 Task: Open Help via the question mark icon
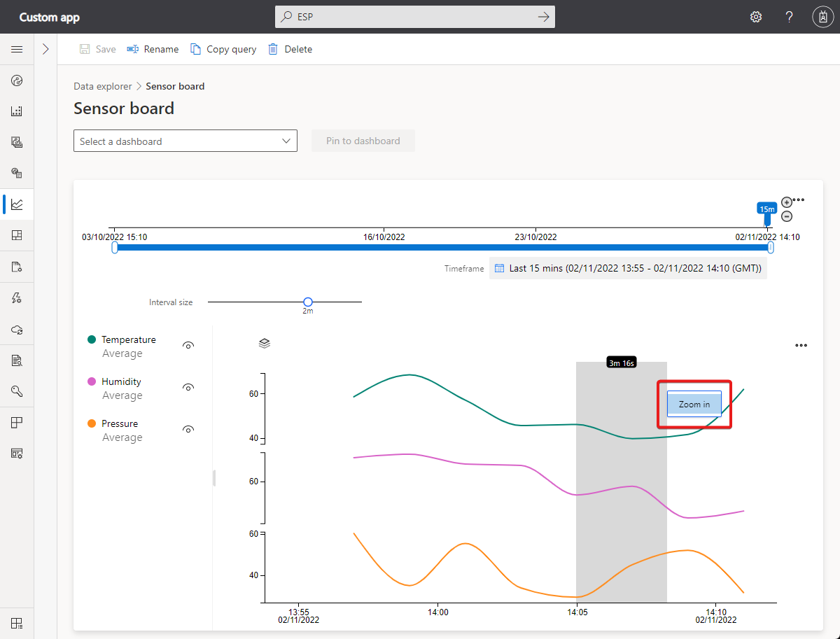(789, 16)
